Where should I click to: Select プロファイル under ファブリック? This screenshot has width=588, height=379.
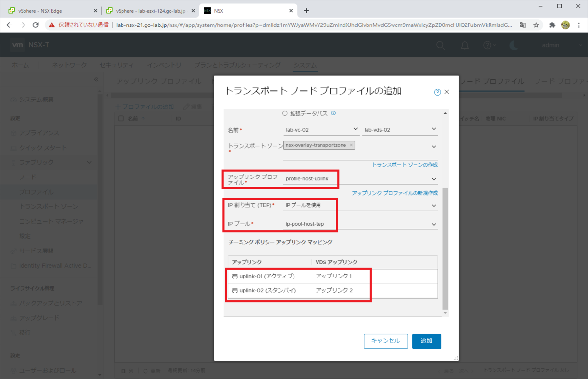coord(36,192)
